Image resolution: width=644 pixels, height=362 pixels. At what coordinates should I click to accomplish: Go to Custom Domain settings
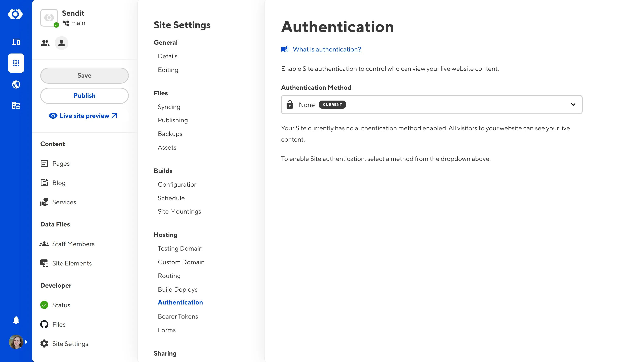[181, 262]
